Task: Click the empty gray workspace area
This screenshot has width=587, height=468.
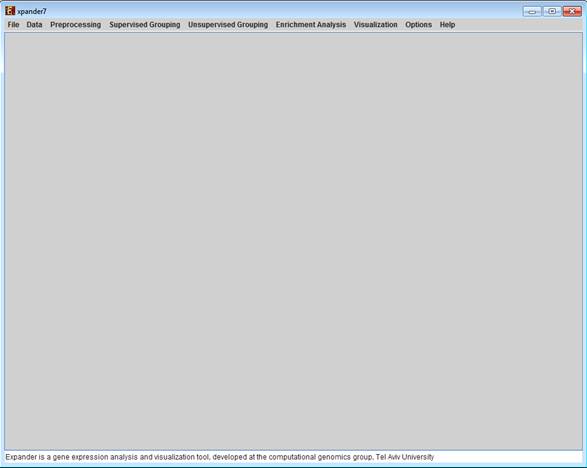Action: pyautogui.click(x=294, y=241)
